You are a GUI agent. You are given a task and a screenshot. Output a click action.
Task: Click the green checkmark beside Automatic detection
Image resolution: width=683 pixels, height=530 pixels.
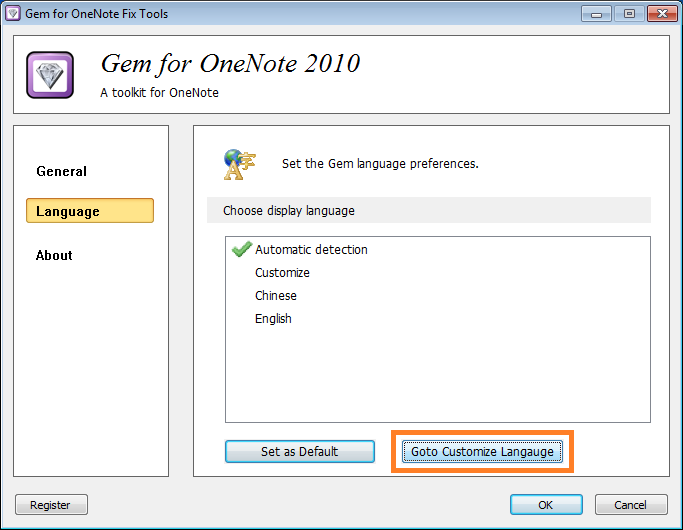(242, 249)
